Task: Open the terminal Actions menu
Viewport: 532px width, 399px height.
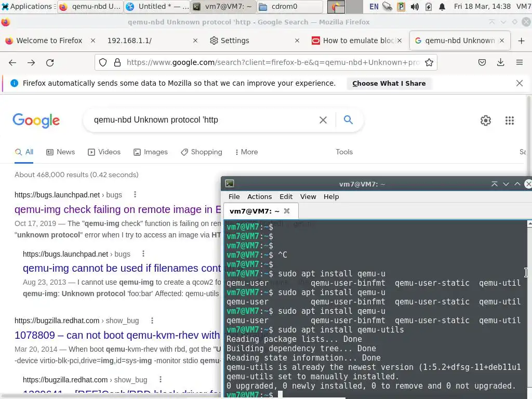Action: point(259,197)
